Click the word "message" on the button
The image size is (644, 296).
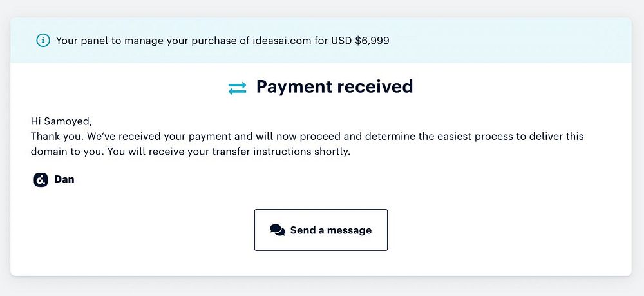pyautogui.click(x=349, y=230)
